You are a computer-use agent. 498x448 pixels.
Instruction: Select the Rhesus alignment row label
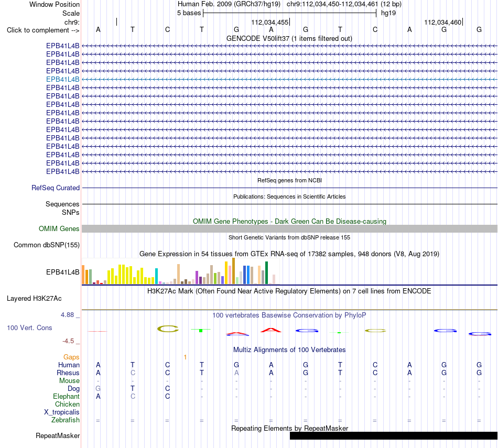coord(68,373)
